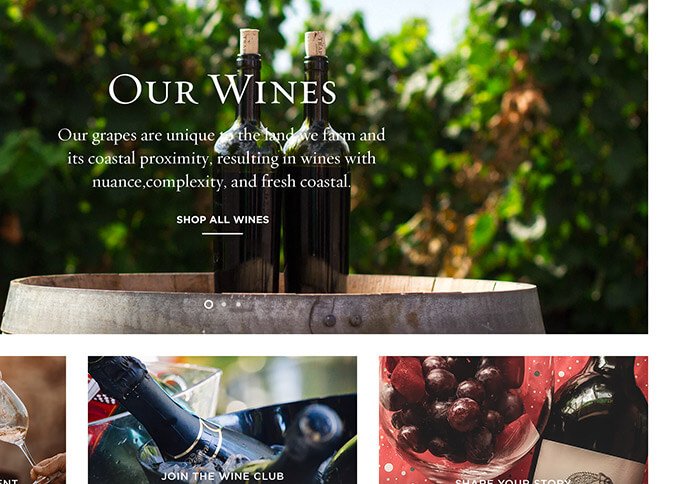The image size is (684, 484).
Task: Select the first ringed carousel dot
Action: [209, 304]
